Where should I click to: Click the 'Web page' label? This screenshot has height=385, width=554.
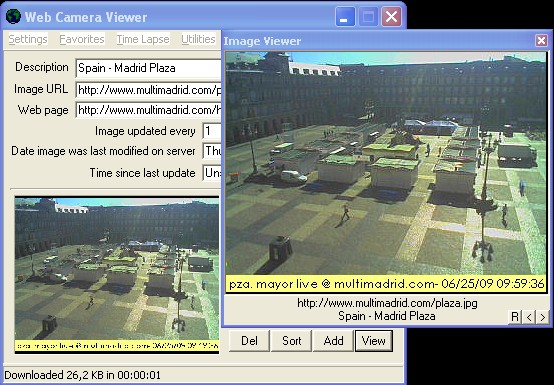tap(43, 110)
